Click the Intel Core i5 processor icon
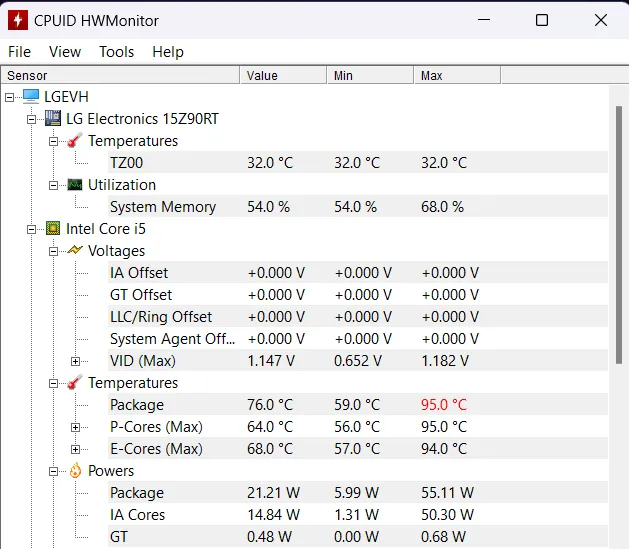The image size is (630, 551). point(53,229)
